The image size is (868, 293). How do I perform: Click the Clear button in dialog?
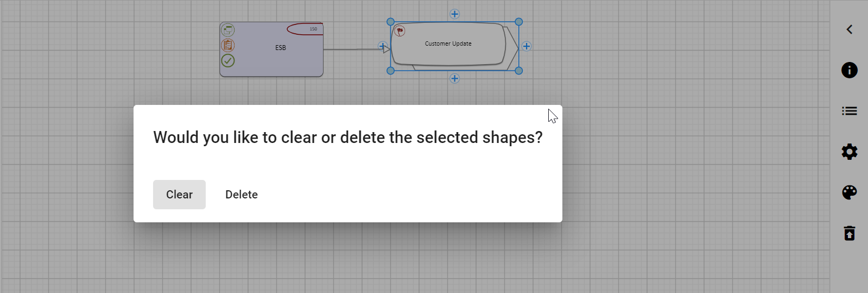pyautogui.click(x=179, y=195)
